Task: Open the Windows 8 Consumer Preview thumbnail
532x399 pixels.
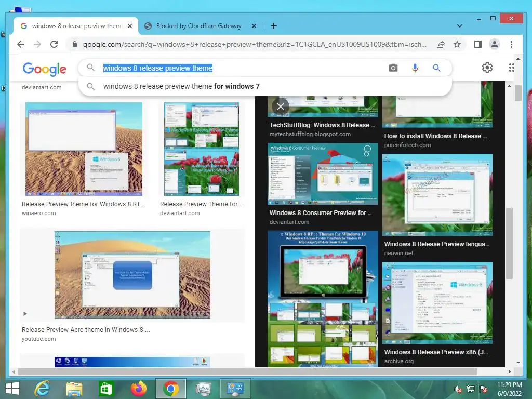Action: [x=323, y=174]
